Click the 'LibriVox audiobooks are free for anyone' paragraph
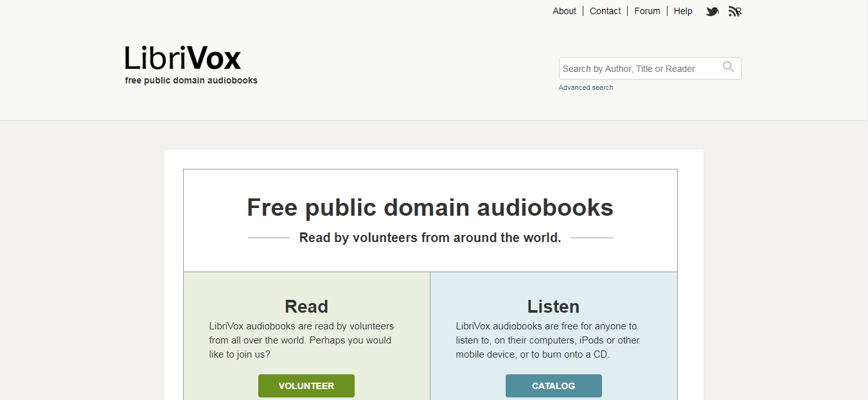Image resolution: width=868 pixels, height=400 pixels. tap(548, 340)
